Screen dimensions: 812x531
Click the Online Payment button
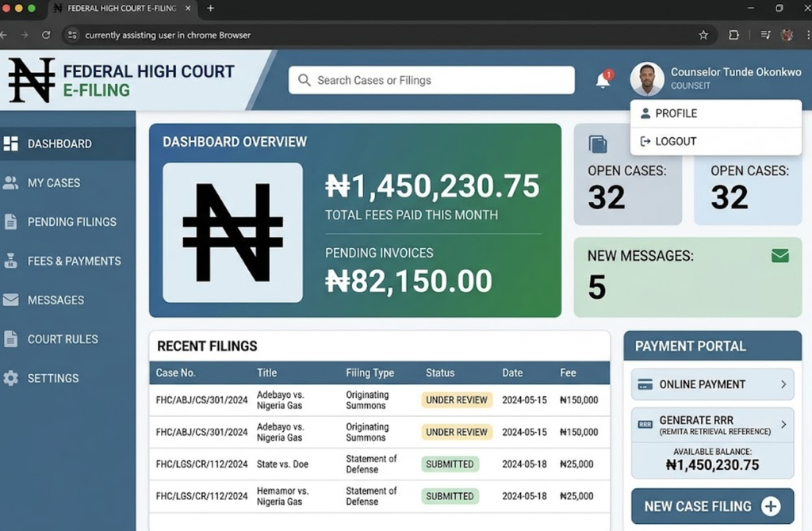coord(713,384)
